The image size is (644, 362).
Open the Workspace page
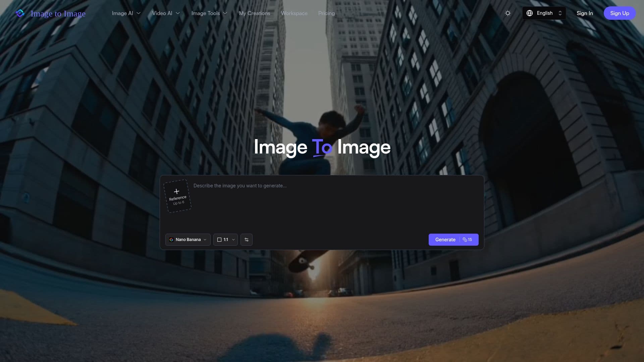(294, 13)
